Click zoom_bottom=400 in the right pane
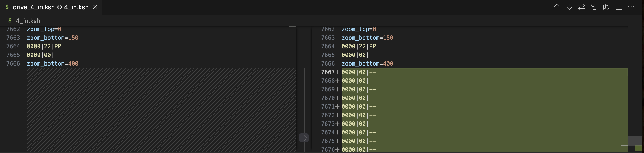Screen dimensions: 644x153 (367, 64)
